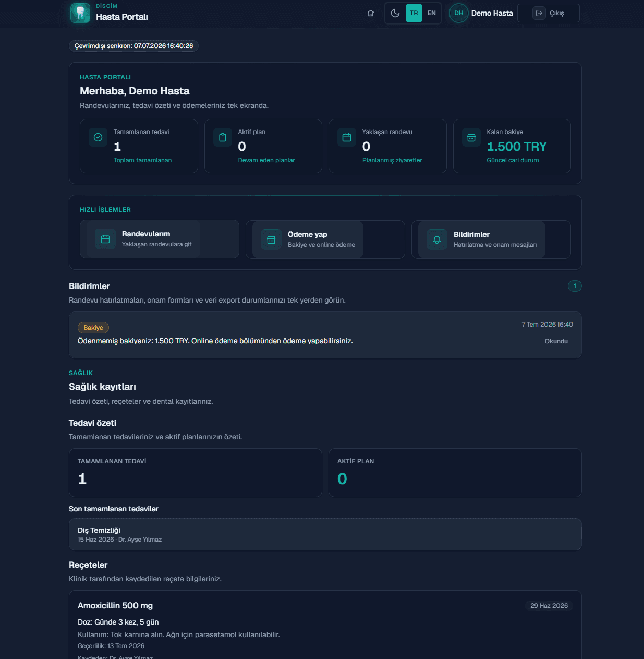The image size is (644, 659).
Task: Click the Discim tooth logo icon
Action: coord(80,13)
